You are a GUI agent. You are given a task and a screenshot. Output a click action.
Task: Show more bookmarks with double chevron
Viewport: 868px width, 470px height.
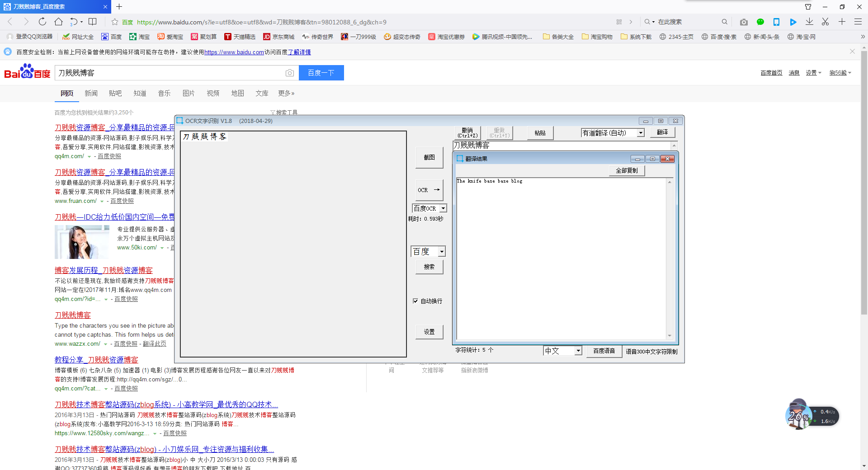863,37
